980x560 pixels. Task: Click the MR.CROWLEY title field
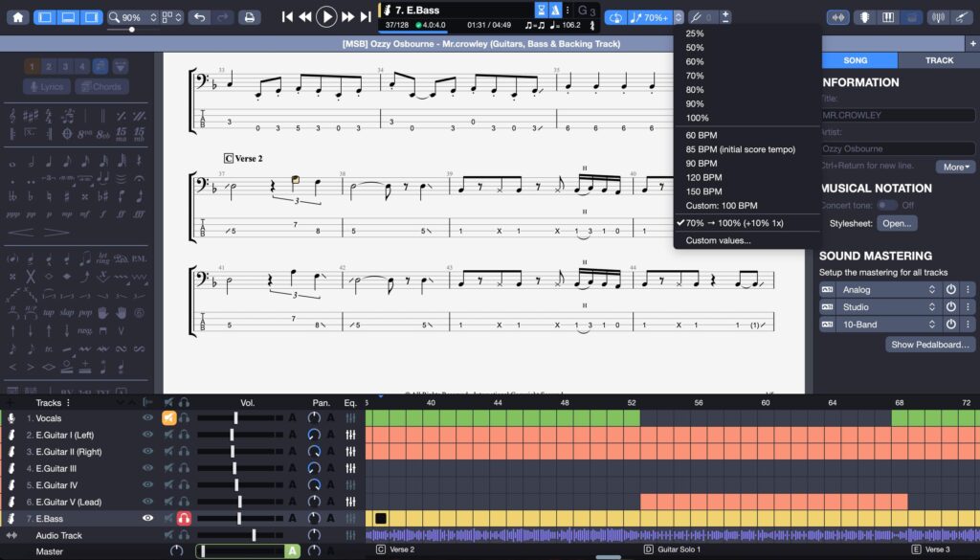(x=897, y=115)
